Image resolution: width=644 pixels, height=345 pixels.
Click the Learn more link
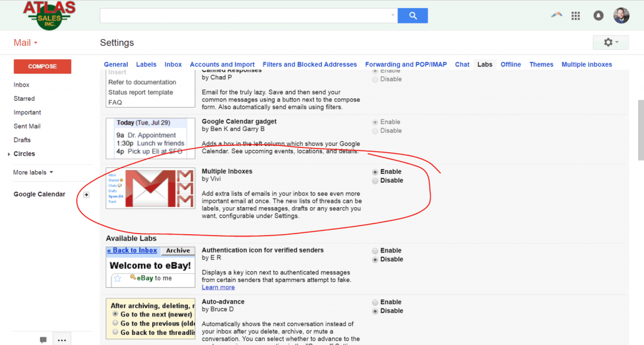click(x=218, y=288)
